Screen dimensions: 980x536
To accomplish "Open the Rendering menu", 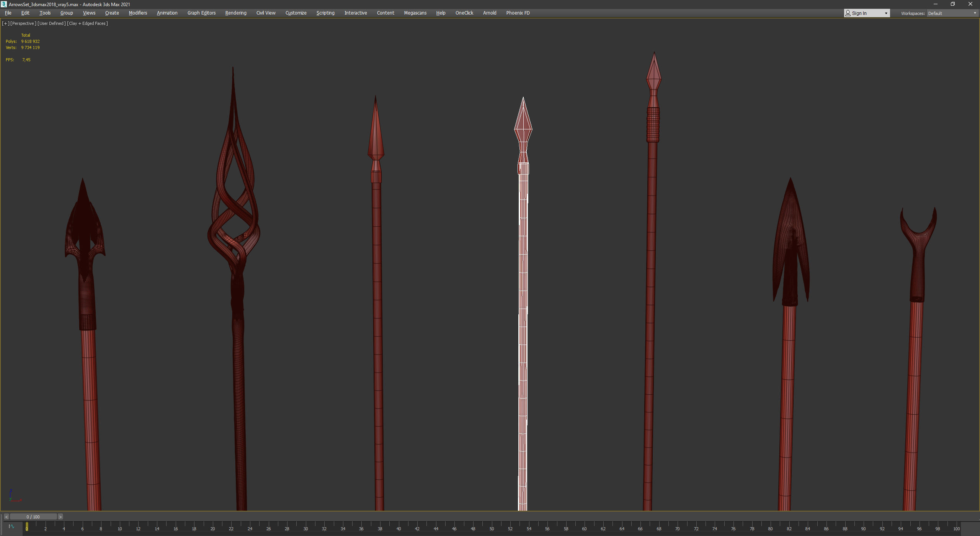I will click(x=235, y=13).
